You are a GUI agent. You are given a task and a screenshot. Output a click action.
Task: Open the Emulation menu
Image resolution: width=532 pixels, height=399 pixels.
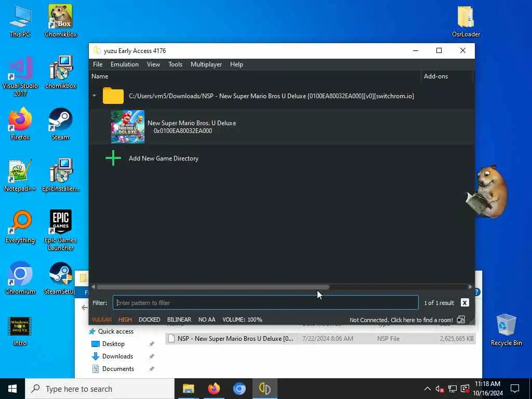pyautogui.click(x=125, y=64)
